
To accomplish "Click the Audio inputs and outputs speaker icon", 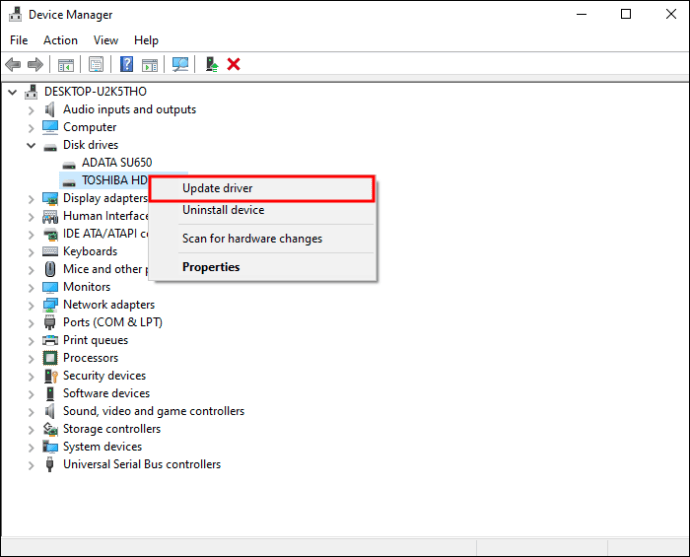I will pyautogui.click(x=50, y=110).
